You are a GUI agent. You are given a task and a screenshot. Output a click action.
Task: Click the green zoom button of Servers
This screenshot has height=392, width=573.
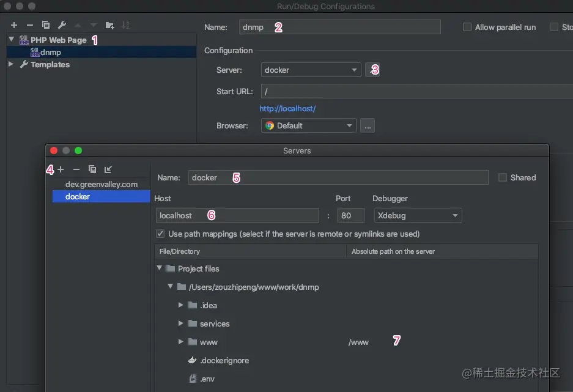coord(78,150)
